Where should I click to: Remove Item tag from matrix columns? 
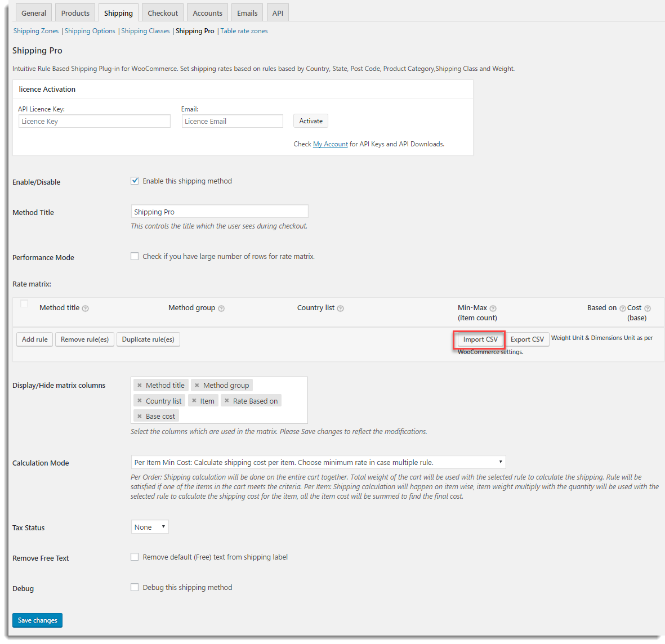tap(194, 401)
